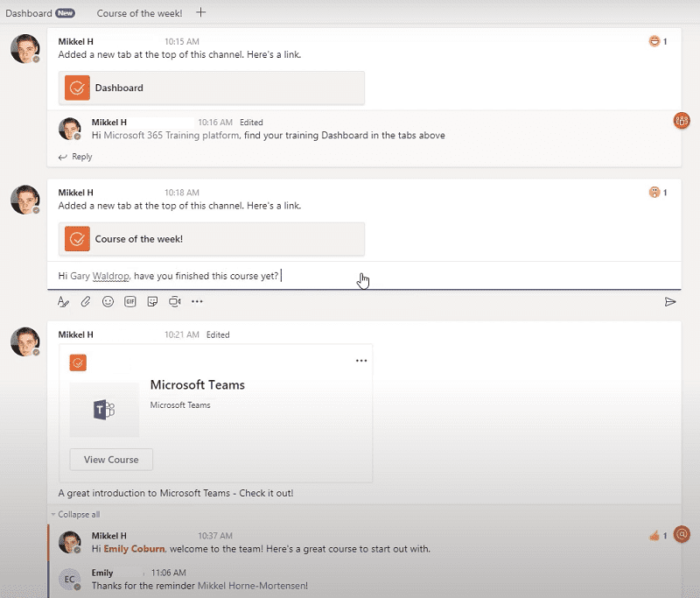Screen dimensions: 700x598
Task: Click into the reply box mentioning Gary Waldrop
Action: (x=364, y=276)
